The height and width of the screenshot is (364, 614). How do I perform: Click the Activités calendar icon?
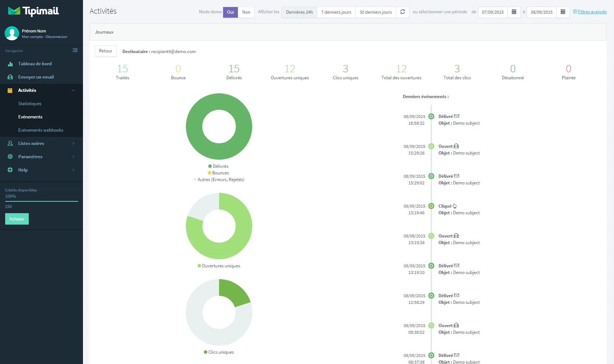point(10,90)
